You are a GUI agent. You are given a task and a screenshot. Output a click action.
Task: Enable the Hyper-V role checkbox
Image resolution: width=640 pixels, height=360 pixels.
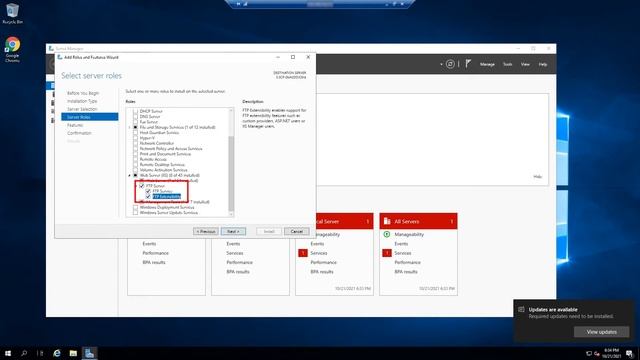(x=136, y=138)
